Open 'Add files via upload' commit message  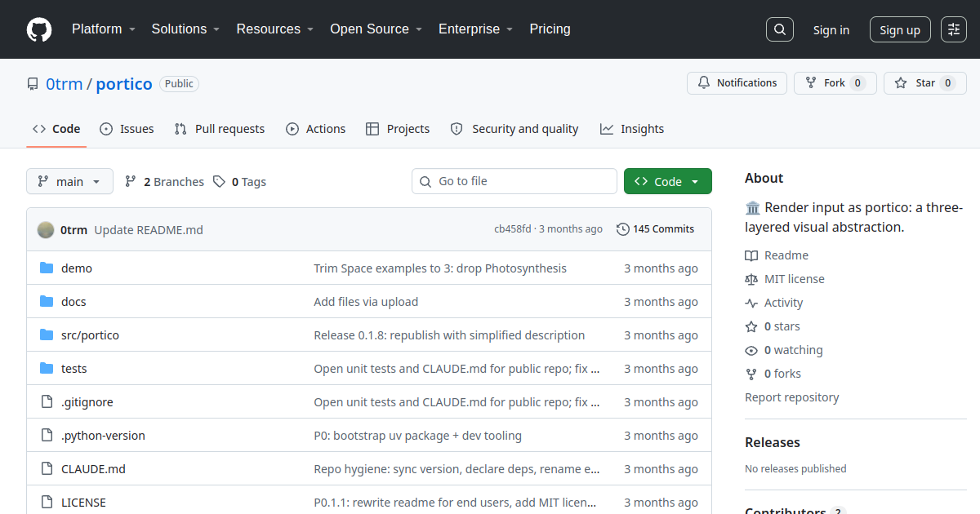coord(366,302)
